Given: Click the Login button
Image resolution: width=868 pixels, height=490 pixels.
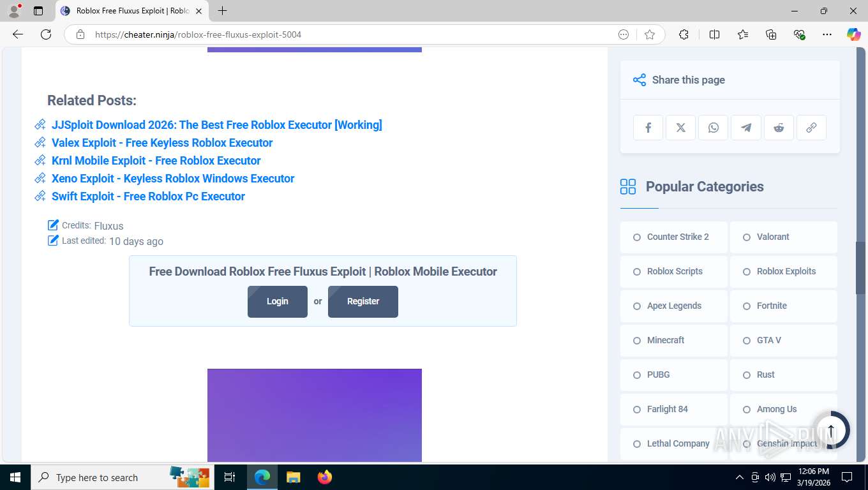Looking at the screenshot, I should (x=278, y=301).
